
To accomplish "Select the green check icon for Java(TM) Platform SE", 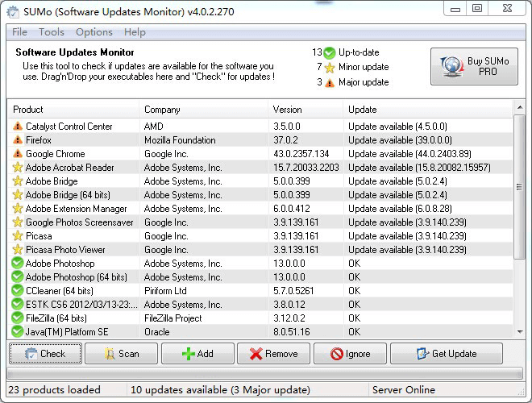I will 17,331.
